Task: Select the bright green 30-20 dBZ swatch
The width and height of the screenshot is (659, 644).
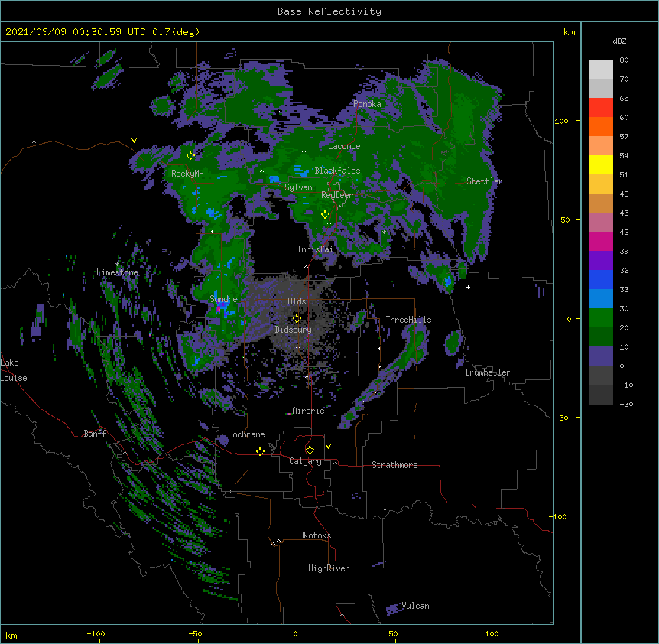Action: 601,318
